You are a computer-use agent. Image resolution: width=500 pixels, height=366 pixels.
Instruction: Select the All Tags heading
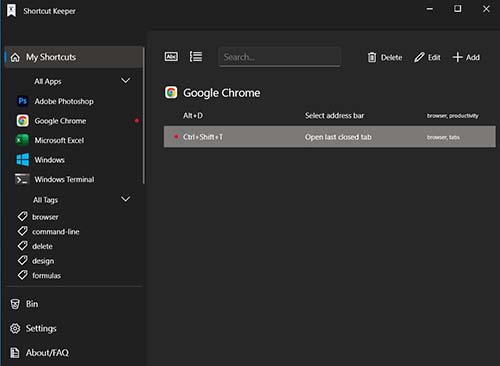(x=45, y=200)
